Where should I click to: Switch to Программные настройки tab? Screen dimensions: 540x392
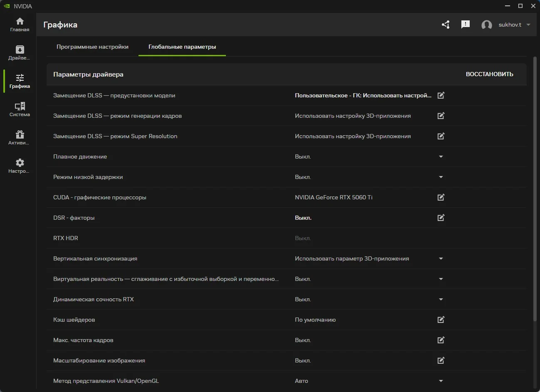point(92,47)
